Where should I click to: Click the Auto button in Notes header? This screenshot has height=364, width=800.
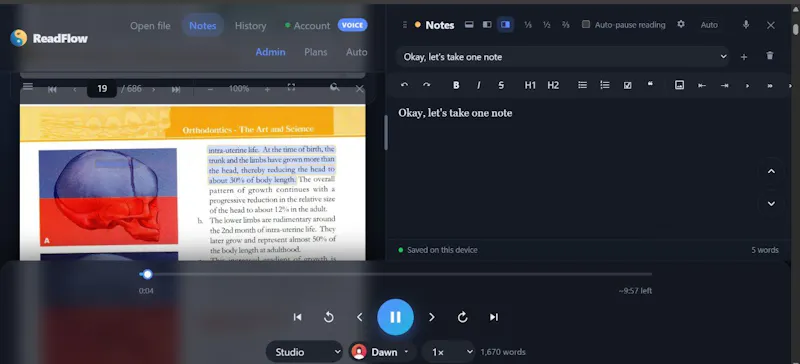point(709,25)
